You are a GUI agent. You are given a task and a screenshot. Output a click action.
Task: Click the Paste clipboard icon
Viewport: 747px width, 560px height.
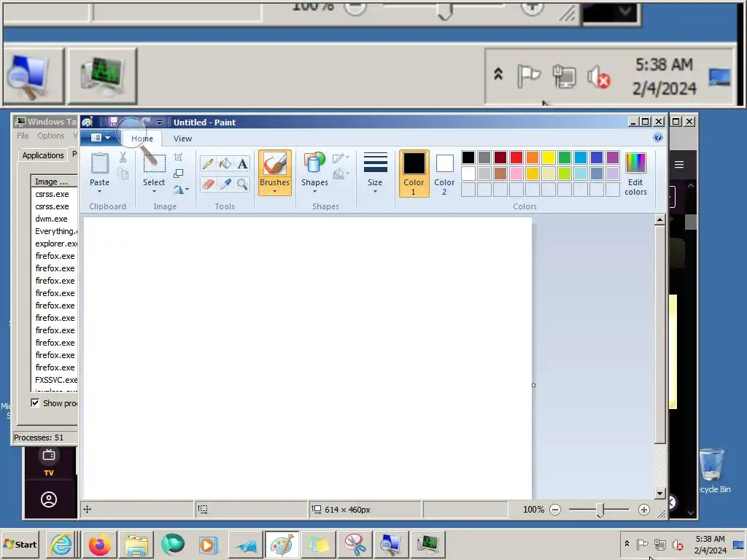coord(99,163)
